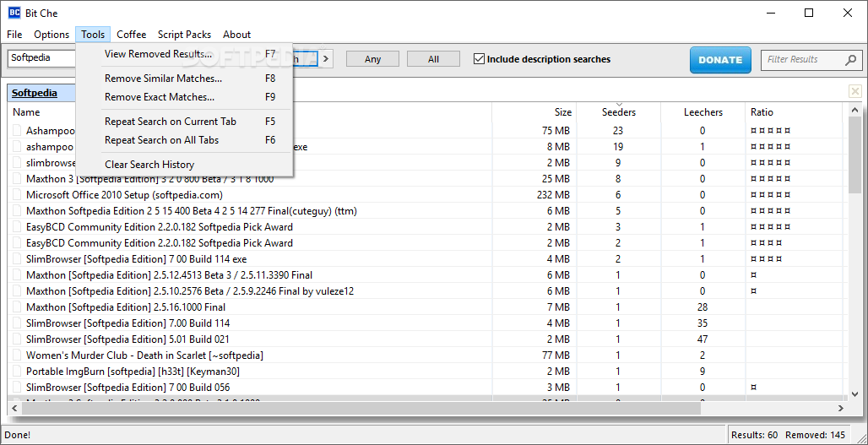Click vertical scrollbar up arrow
The width and height of the screenshot is (868, 445).
pos(854,111)
